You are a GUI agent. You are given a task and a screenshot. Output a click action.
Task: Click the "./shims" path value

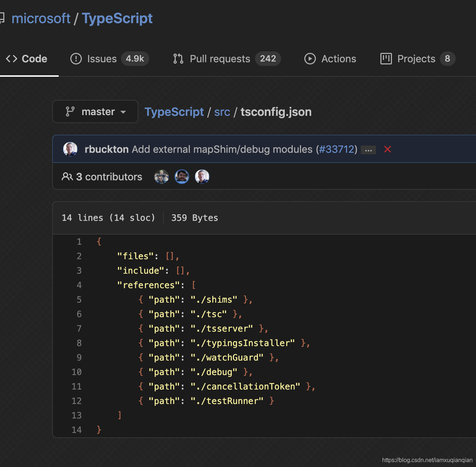[x=214, y=299]
